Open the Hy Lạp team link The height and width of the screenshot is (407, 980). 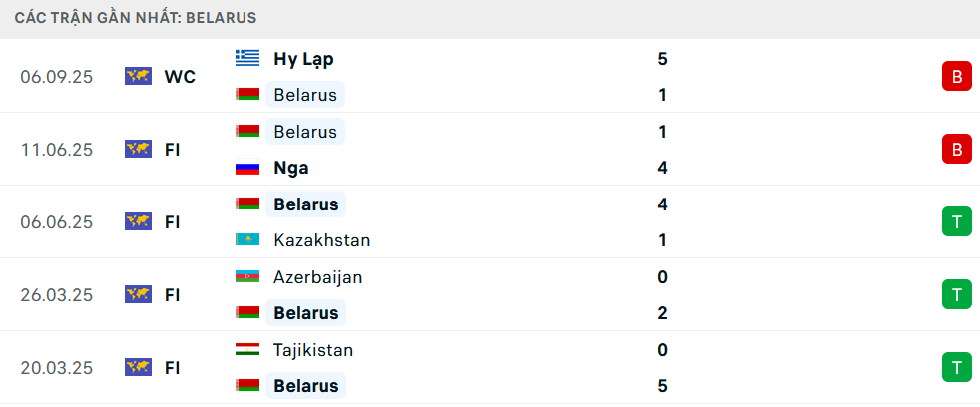pyautogui.click(x=303, y=59)
